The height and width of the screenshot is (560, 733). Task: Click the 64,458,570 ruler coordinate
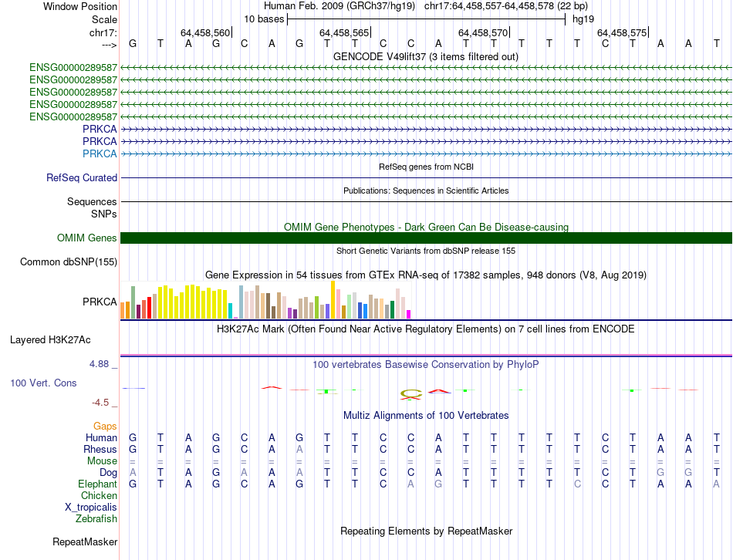click(x=483, y=32)
